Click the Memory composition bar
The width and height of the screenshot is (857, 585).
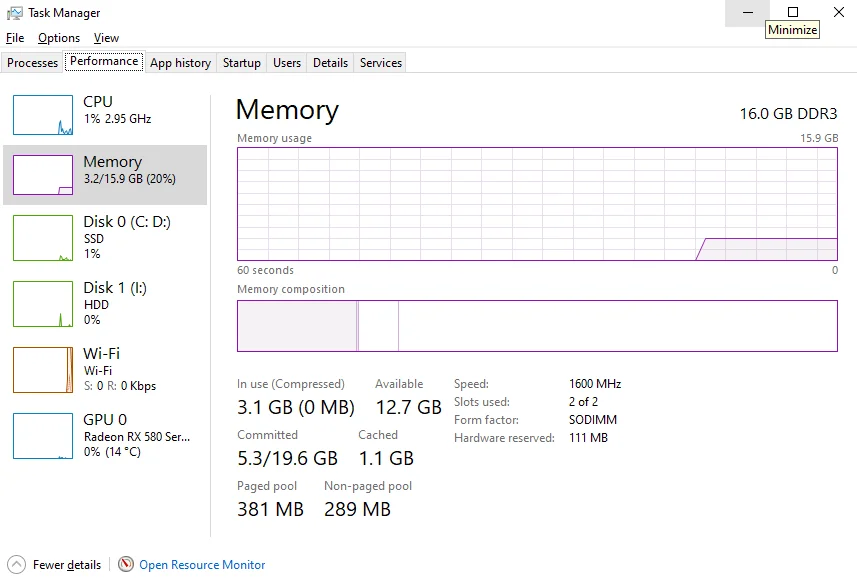[537, 326]
